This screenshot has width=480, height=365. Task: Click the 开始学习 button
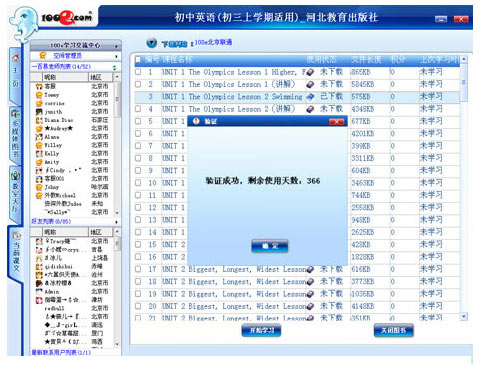click(x=261, y=330)
